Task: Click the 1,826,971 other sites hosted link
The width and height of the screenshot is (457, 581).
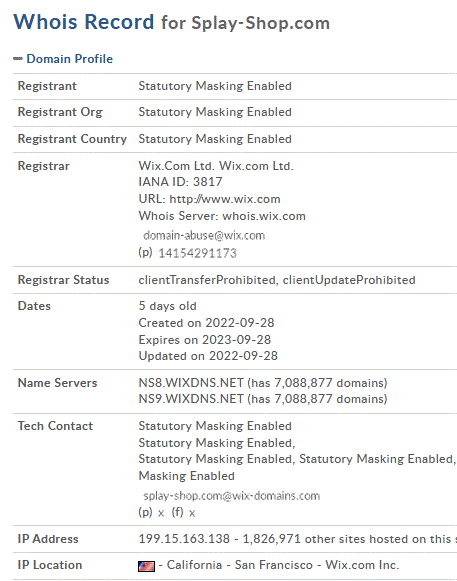Action: point(350,539)
